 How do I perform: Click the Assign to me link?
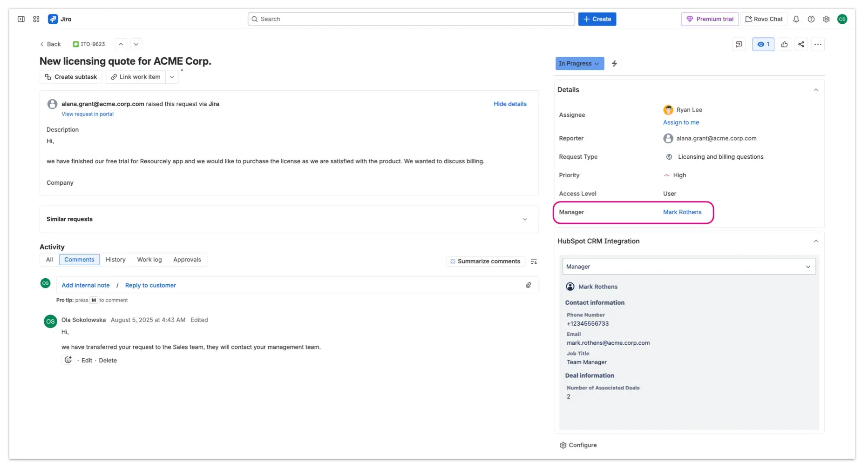[681, 122]
